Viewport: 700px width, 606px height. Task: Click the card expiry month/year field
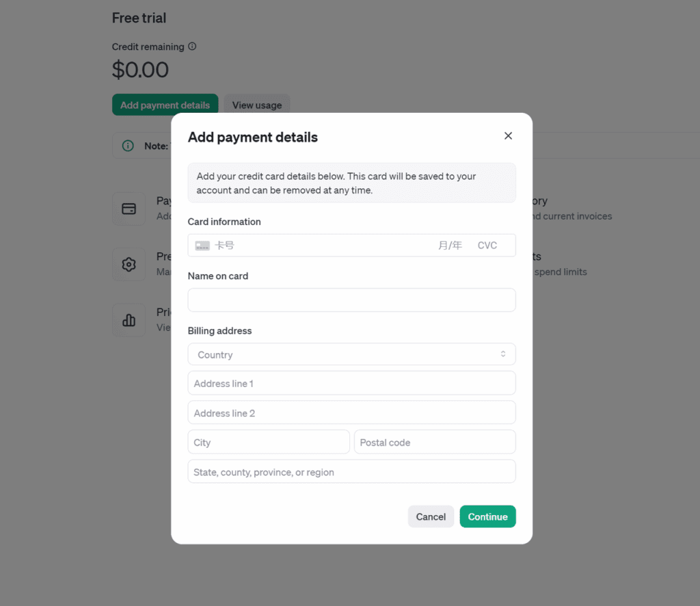[450, 246]
